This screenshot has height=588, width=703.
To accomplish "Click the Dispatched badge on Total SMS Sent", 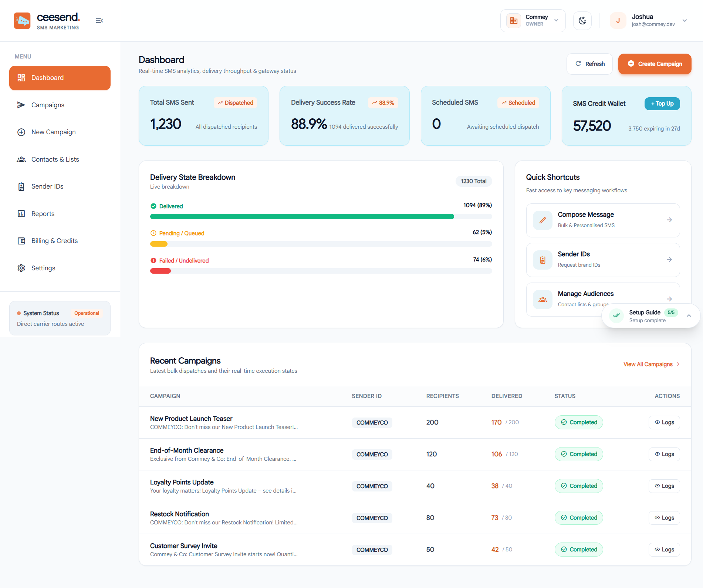I will tap(235, 103).
